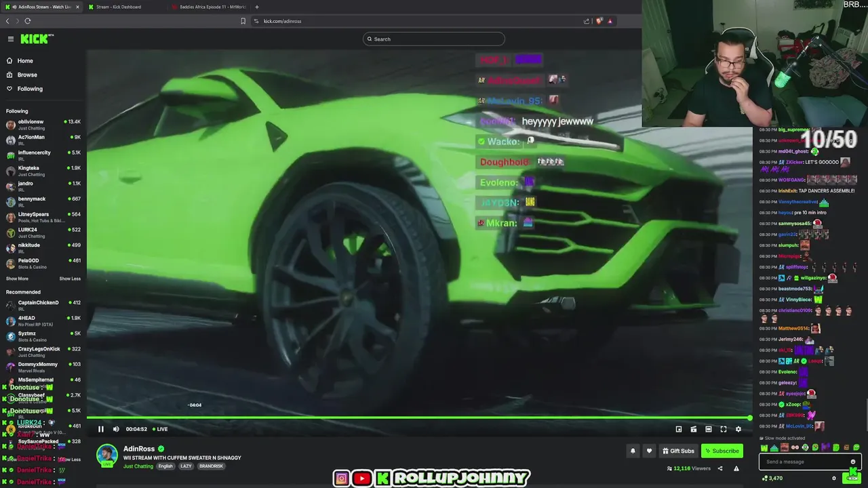Viewport: 868px width, 488px height.
Task: Open Kingteka channel
Action: (43, 171)
